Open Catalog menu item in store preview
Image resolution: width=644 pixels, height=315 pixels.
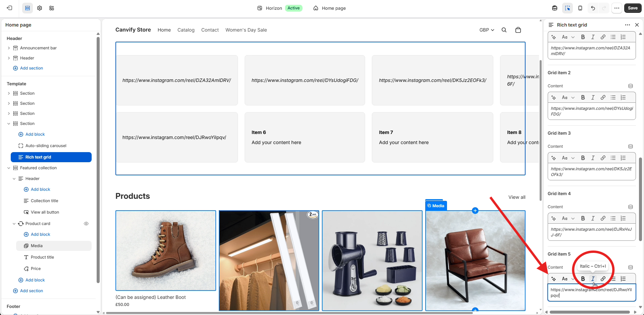click(x=186, y=30)
